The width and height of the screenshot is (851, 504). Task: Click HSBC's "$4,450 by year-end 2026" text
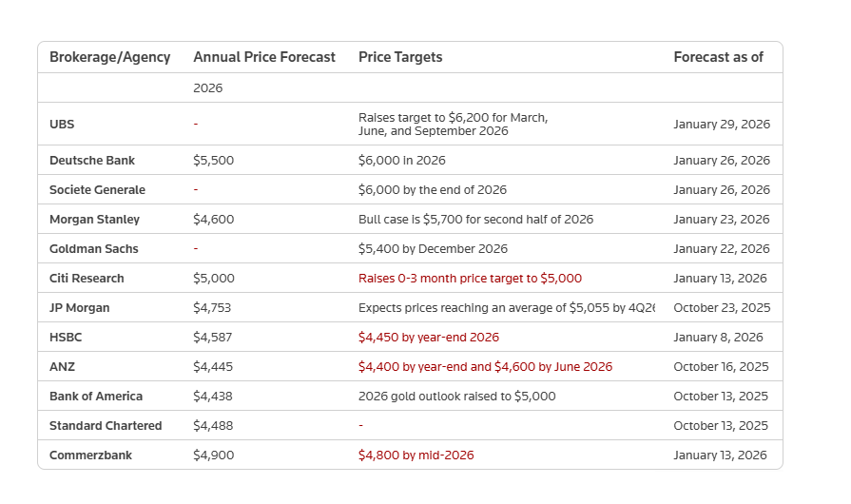pos(428,338)
